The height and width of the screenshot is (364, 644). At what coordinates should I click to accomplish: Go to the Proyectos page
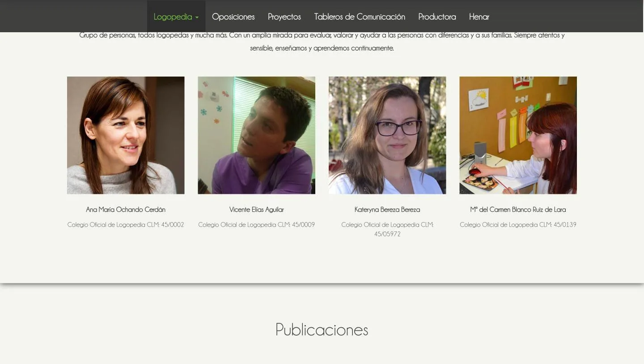point(284,17)
